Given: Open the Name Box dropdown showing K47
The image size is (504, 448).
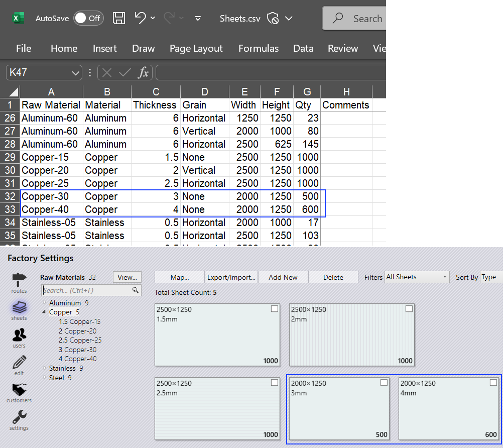Looking at the screenshot, I should point(75,73).
